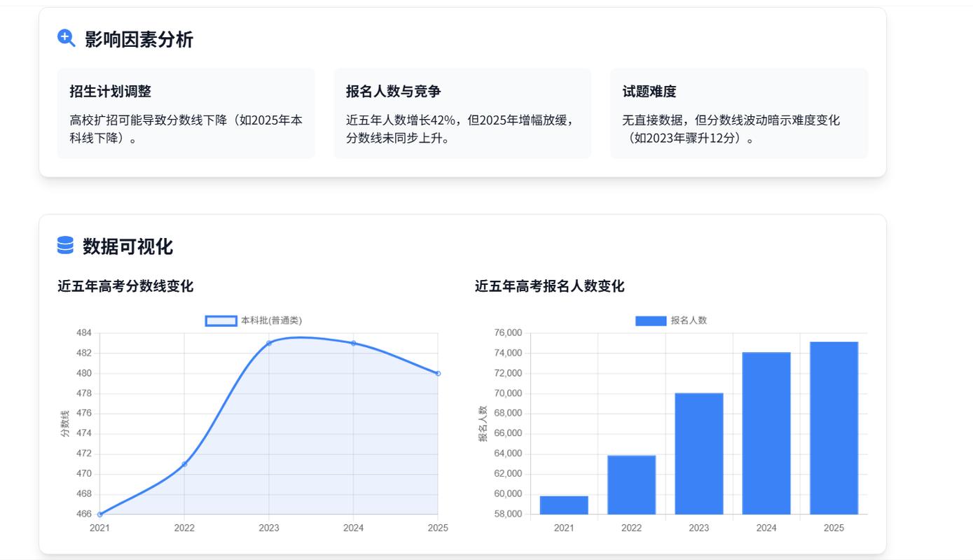Click the blue legend swatch for 报名人数
The width and height of the screenshot is (973, 560).
(x=650, y=320)
